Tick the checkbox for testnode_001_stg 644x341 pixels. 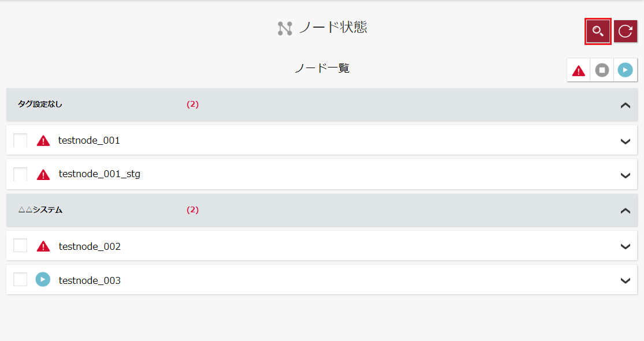[x=20, y=174]
